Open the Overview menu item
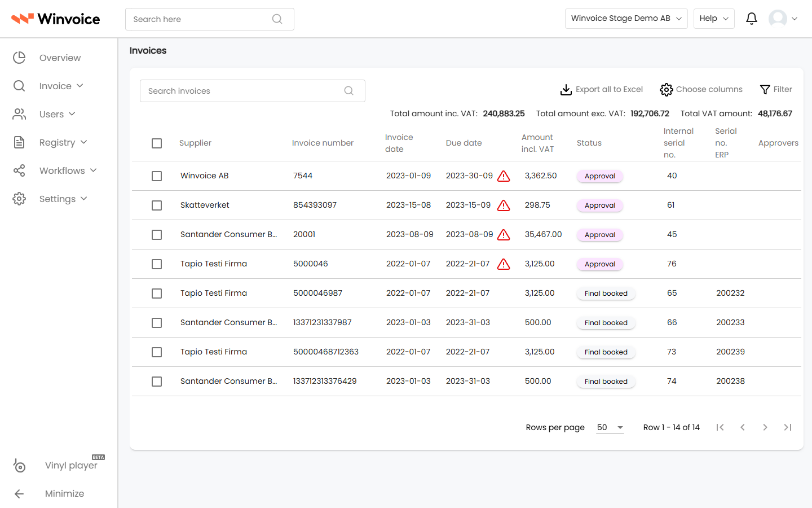 click(x=60, y=58)
